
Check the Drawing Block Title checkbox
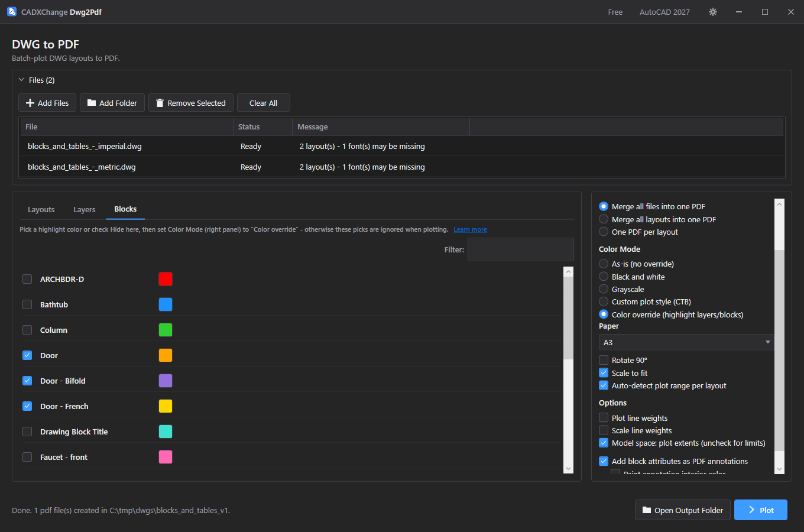pyautogui.click(x=27, y=432)
